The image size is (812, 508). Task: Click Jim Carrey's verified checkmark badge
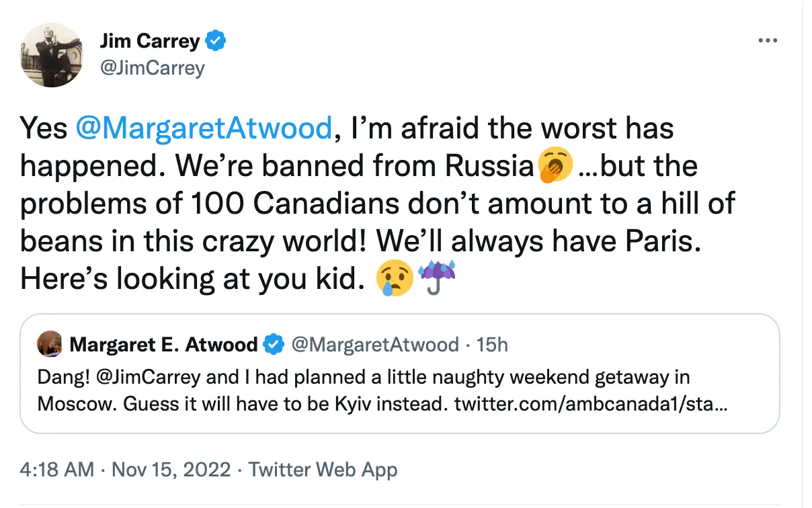215,40
